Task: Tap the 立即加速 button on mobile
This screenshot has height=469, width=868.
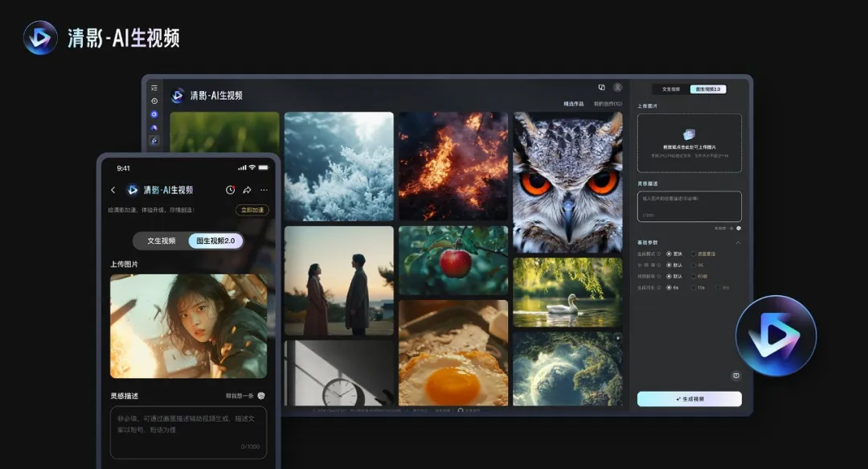Action: 252,210
